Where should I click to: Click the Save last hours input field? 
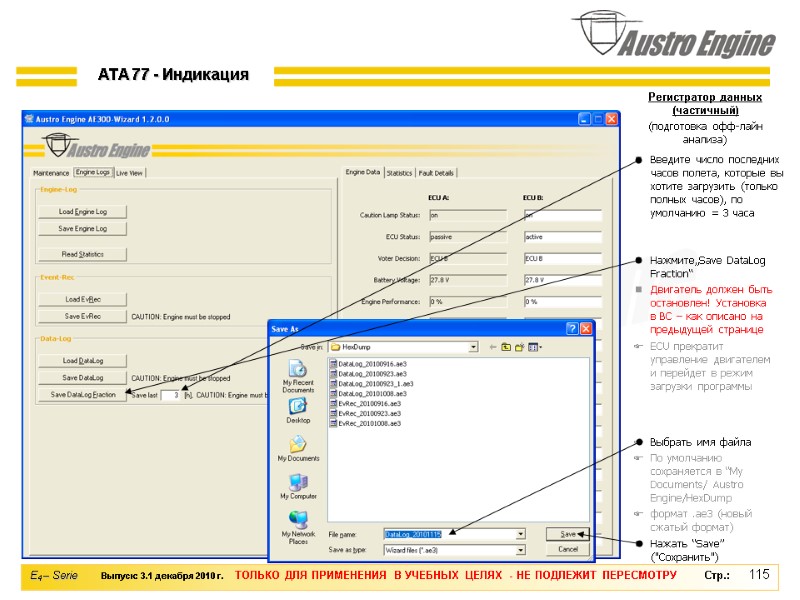tap(170, 395)
